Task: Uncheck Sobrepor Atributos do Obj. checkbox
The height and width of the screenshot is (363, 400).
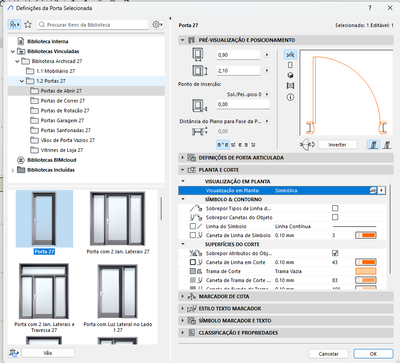Action: pos(335,253)
